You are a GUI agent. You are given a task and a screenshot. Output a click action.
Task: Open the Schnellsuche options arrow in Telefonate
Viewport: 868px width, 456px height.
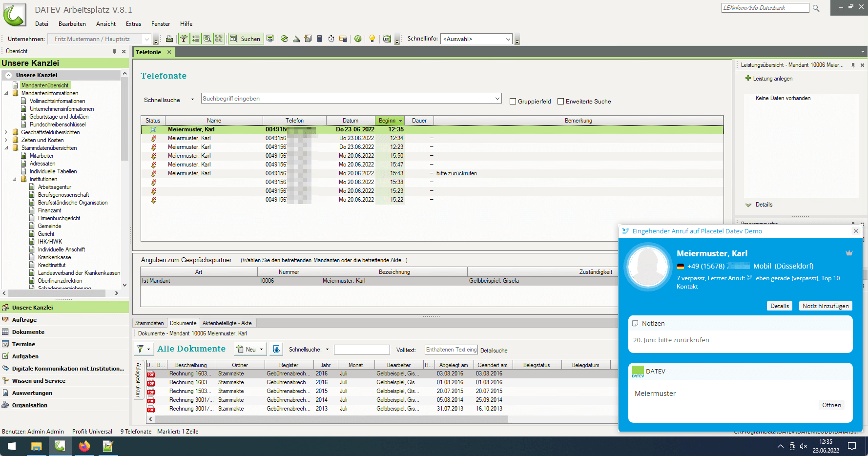coord(192,100)
